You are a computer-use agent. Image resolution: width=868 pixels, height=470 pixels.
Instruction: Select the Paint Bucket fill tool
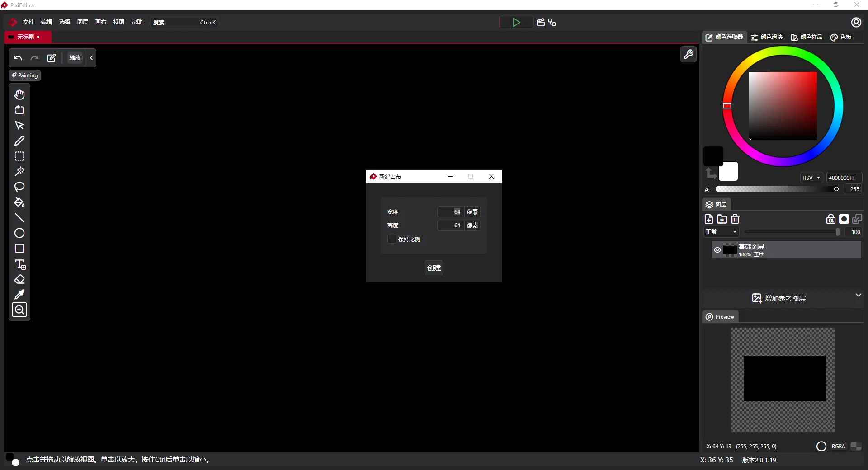click(19, 202)
